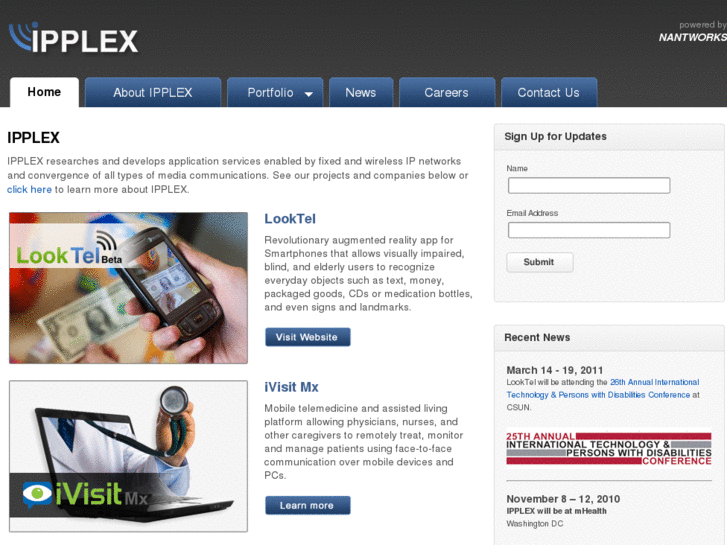Click the IPPLEX logo in header

(73, 38)
